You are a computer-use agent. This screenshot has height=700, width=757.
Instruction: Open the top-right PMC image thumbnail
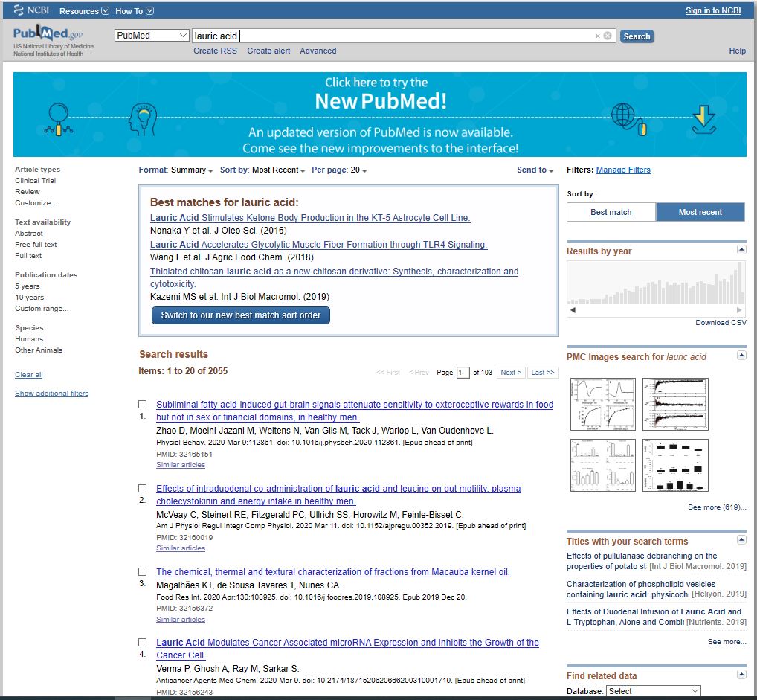click(675, 405)
